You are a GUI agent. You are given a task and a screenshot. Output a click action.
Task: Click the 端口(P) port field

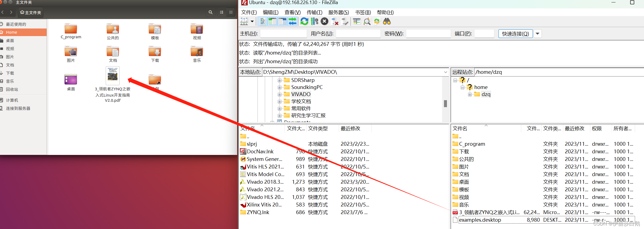(484, 34)
